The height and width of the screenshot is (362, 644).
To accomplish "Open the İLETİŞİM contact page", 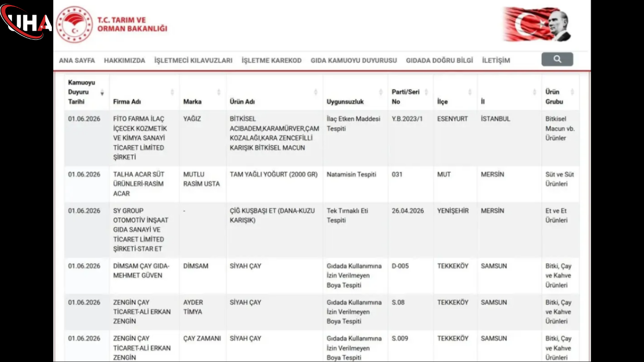I will tap(496, 60).
